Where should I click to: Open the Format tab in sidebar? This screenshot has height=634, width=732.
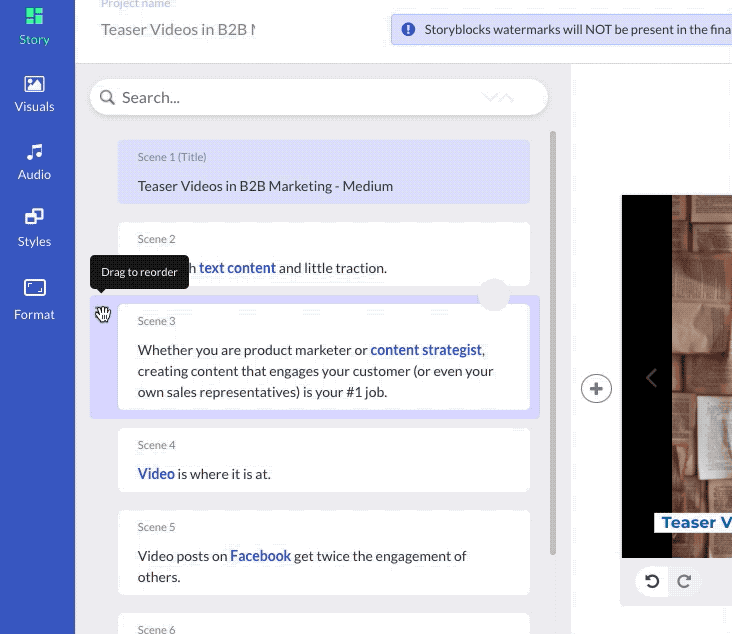tap(34, 300)
